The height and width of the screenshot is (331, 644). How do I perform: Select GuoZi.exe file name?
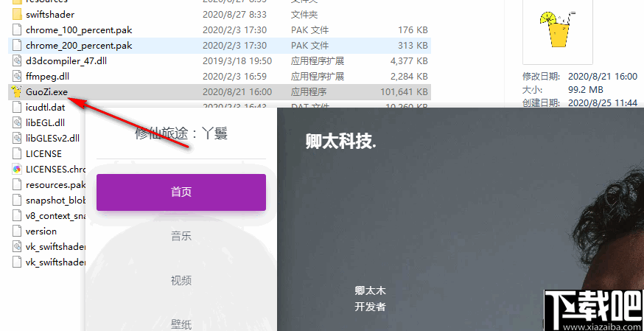click(46, 92)
